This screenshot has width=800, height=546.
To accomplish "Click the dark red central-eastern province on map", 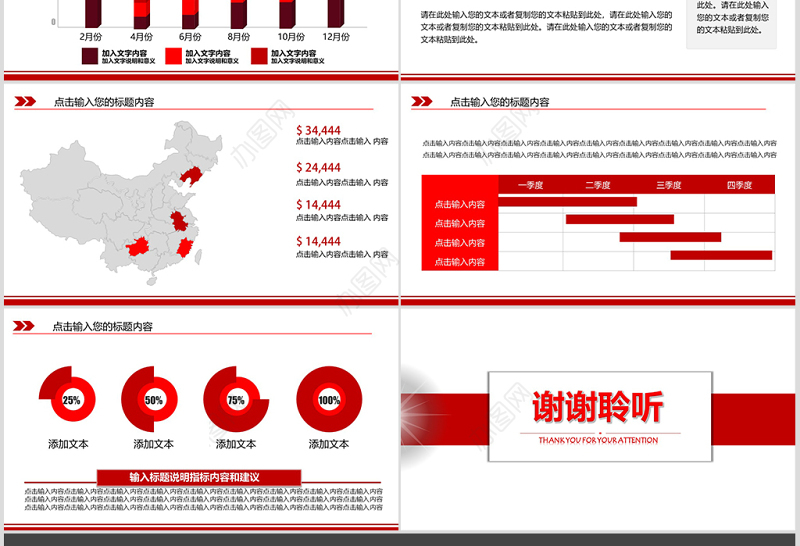I will click(179, 221).
